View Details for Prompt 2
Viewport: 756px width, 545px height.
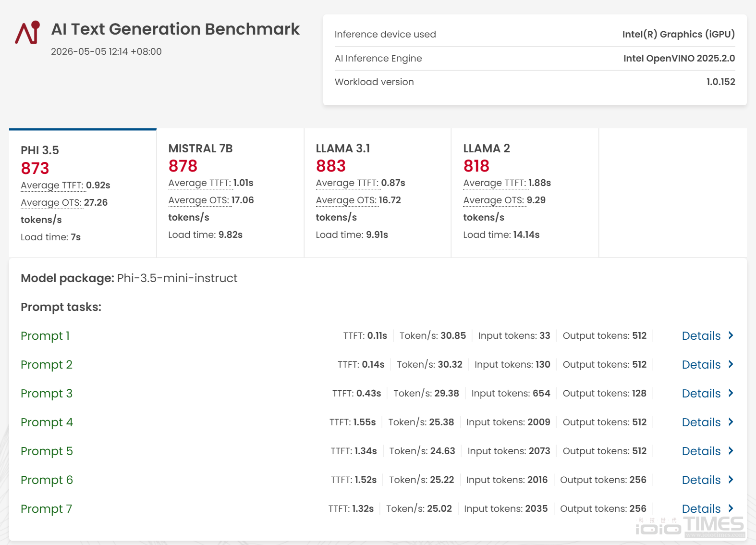tap(701, 365)
